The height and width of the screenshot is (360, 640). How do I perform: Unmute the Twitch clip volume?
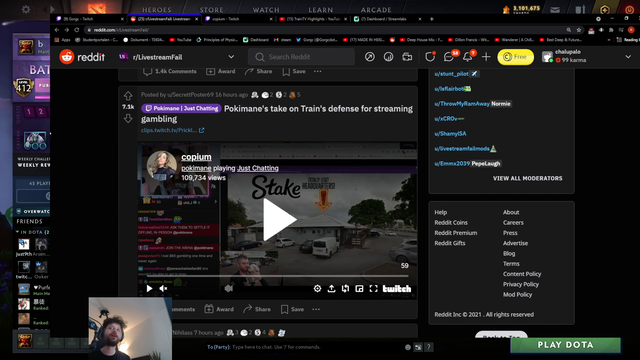point(163,289)
